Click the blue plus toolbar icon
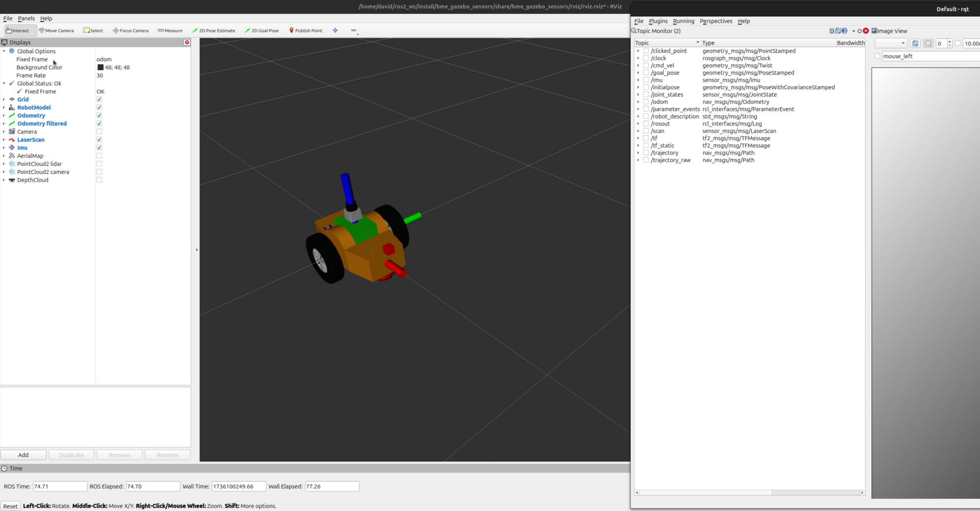The image size is (980, 511). click(x=335, y=30)
